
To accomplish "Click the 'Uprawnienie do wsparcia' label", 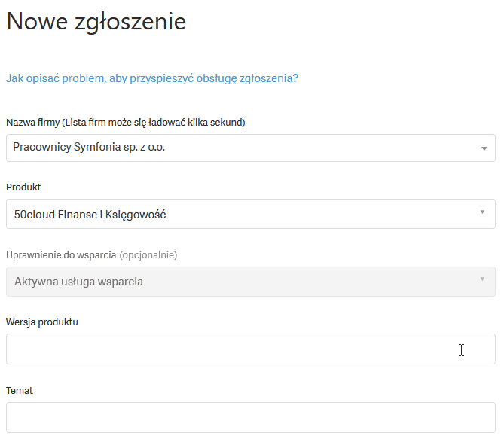I will click(61, 255).
